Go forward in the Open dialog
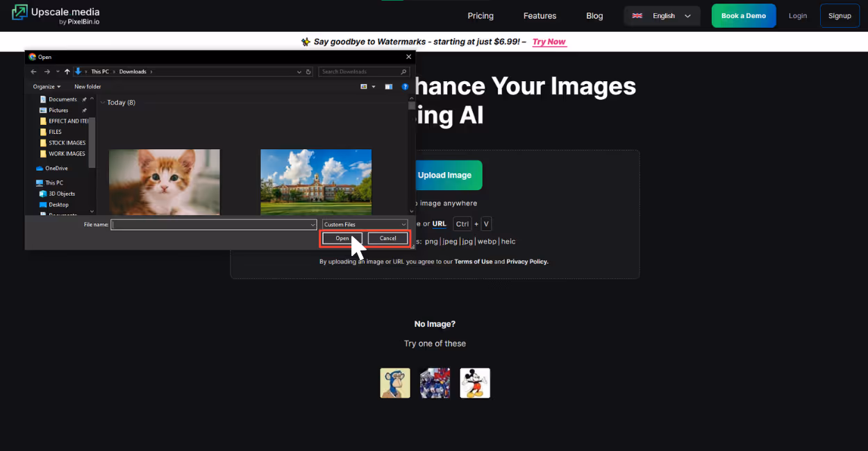The width and height of the screenshot is (868, 451). 47,71
